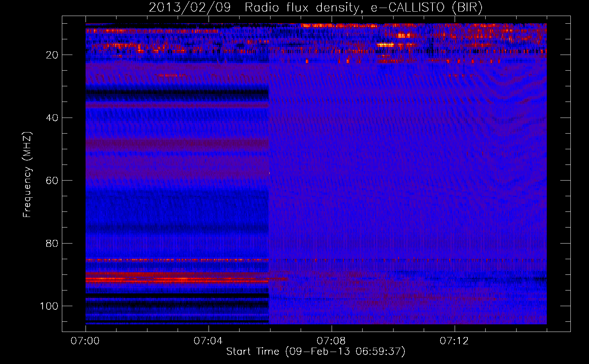
Task: Click the bright yellow burst near 17 MHz
Action: coord(386,45)
